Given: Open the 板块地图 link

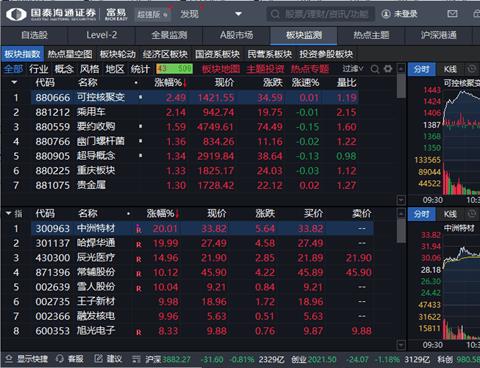Looking at the screenshot, I should tap(221, 69).
